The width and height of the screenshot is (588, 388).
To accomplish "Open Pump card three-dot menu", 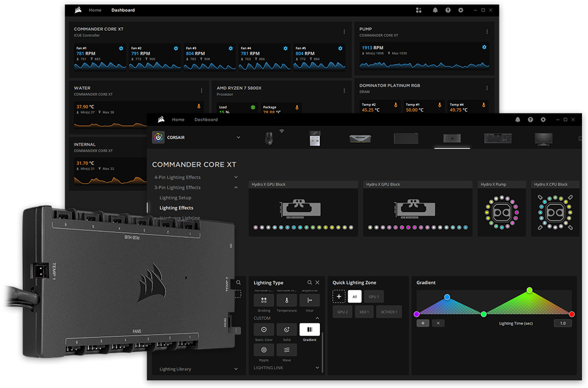I will (487, 32).
